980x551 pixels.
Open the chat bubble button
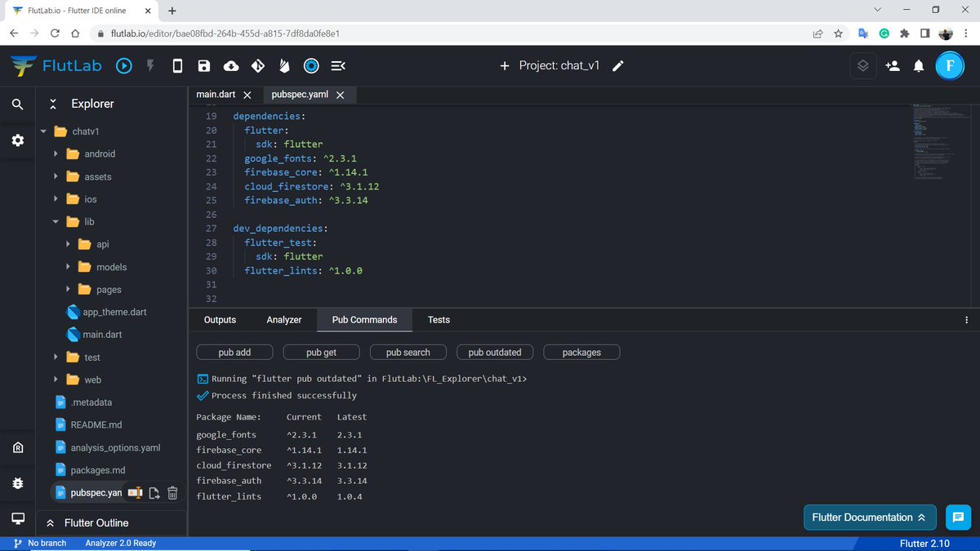pos(957,517)
